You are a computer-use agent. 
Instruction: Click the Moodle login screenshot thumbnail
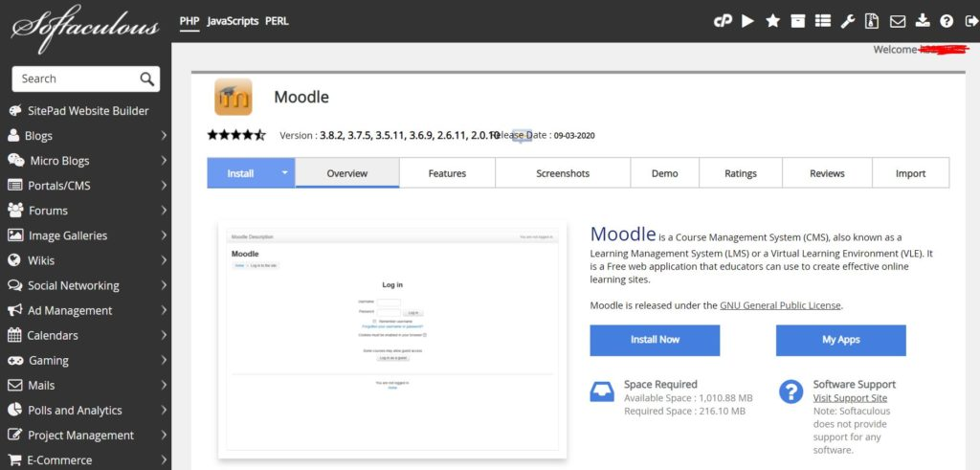391,340
